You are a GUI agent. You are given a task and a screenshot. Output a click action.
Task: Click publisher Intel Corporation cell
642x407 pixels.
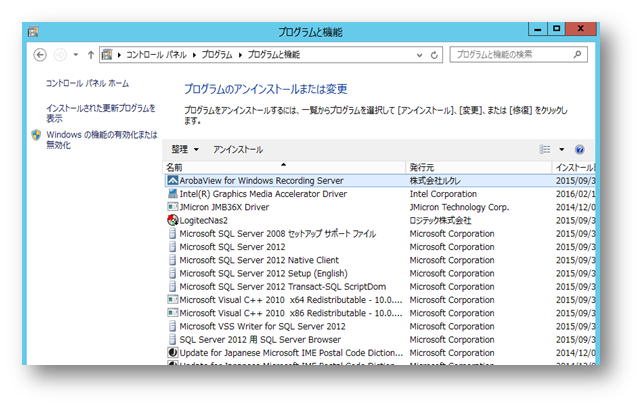point(443,194)
